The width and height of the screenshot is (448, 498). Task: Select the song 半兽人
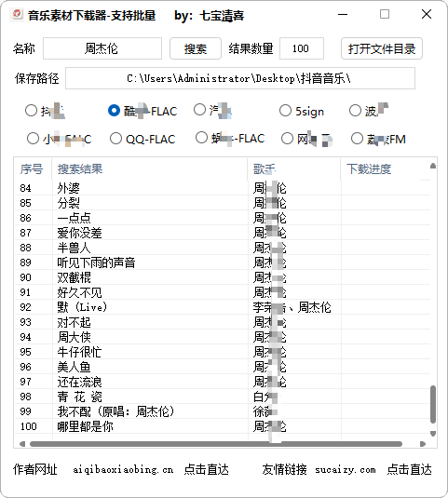[x=74, y=248]
